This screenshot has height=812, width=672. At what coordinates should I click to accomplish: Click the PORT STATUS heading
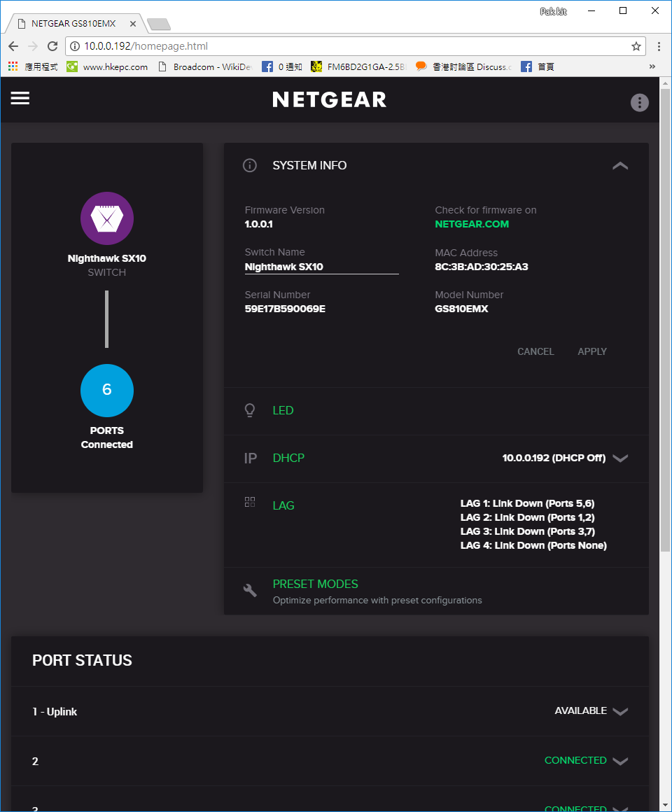point(82,661)
